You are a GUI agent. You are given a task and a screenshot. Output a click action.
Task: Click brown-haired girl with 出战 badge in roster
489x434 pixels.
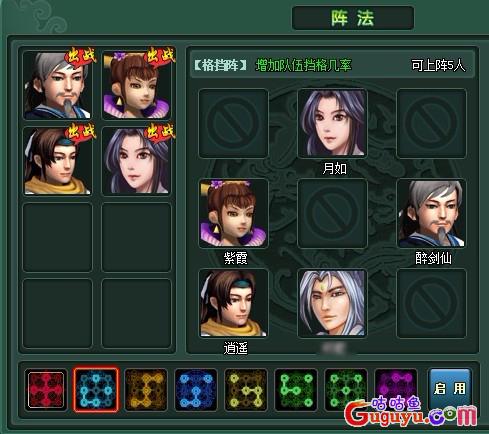136,85
